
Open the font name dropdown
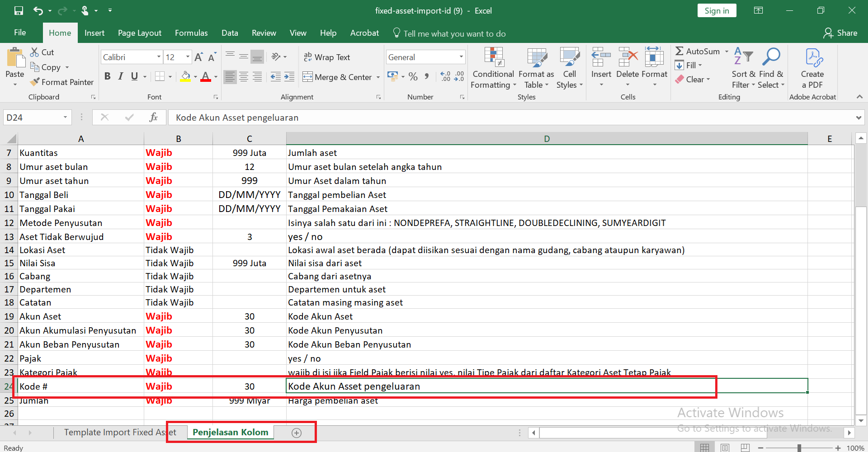click(x=159, y=57)
